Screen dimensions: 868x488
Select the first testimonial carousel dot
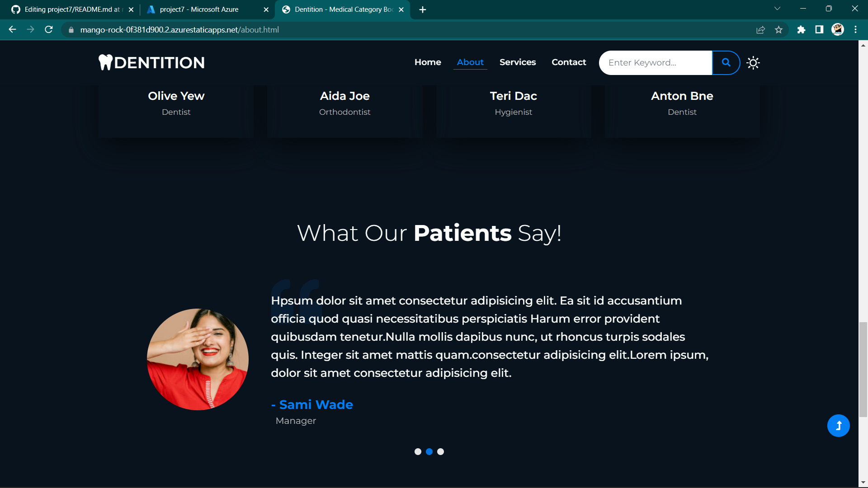tap(418, 451)
